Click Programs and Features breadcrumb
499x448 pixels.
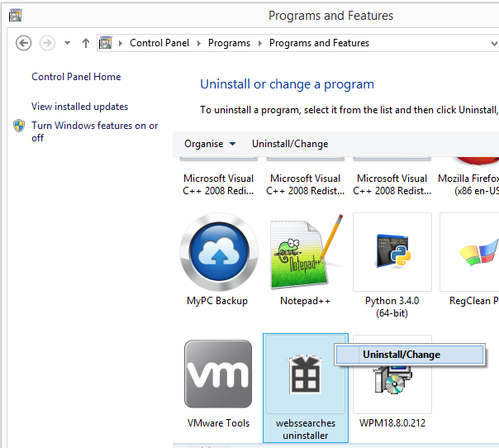[319, 43]
